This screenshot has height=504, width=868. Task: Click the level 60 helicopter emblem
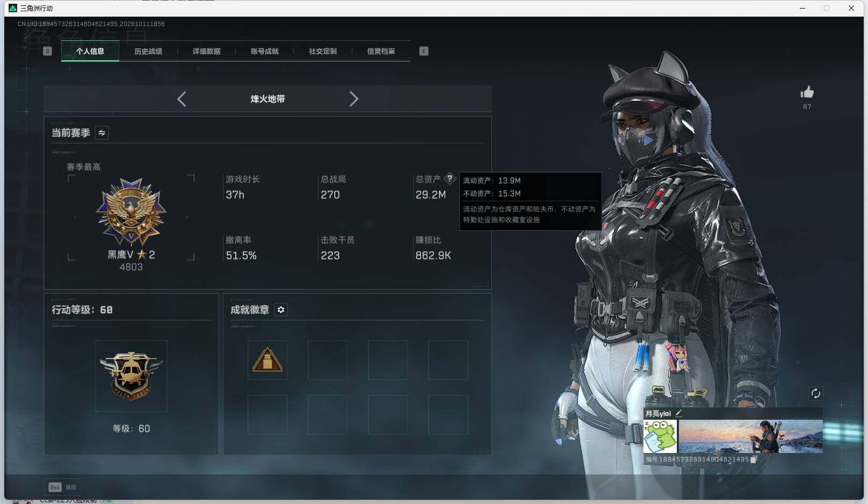[131, 376]
